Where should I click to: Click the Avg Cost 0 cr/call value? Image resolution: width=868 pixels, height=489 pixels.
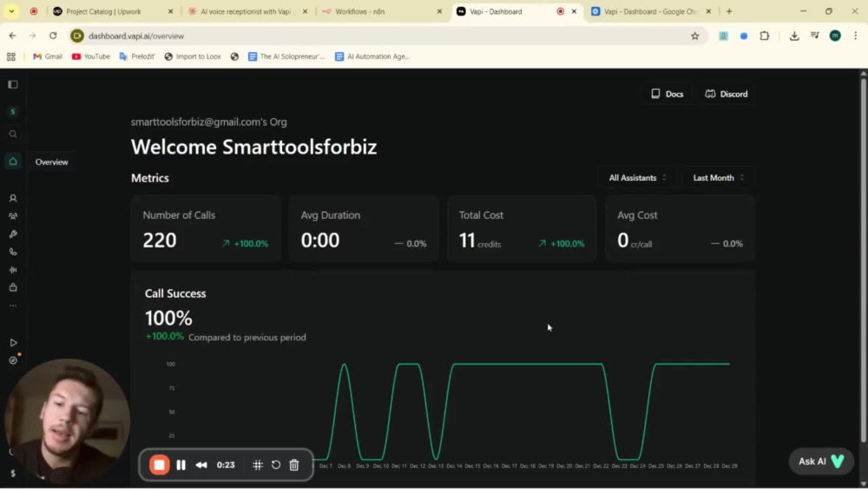tap(635, 241)
